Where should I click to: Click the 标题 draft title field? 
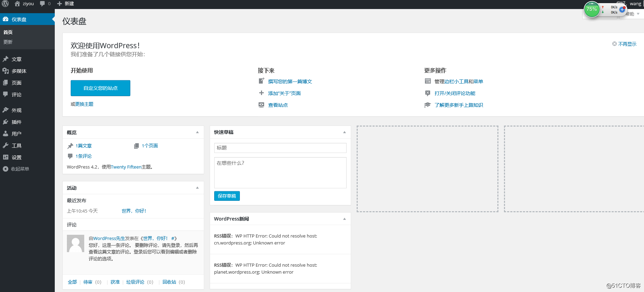point(280,148)
